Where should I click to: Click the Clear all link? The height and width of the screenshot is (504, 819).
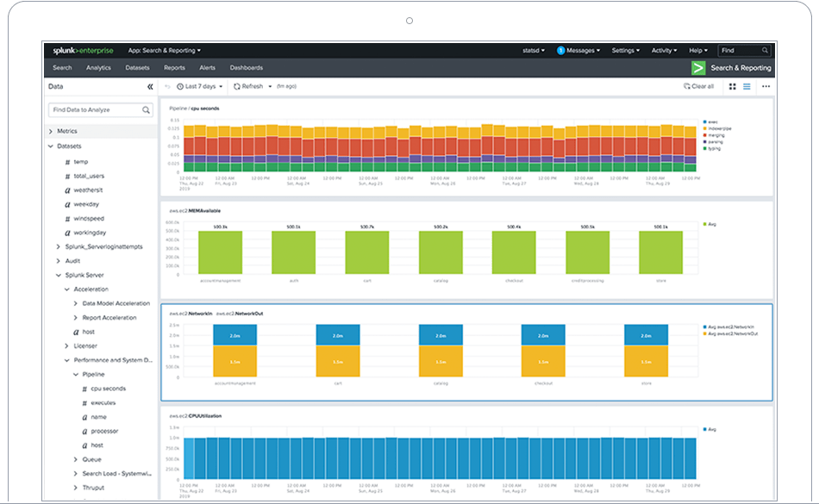click(x=700, y=86)
